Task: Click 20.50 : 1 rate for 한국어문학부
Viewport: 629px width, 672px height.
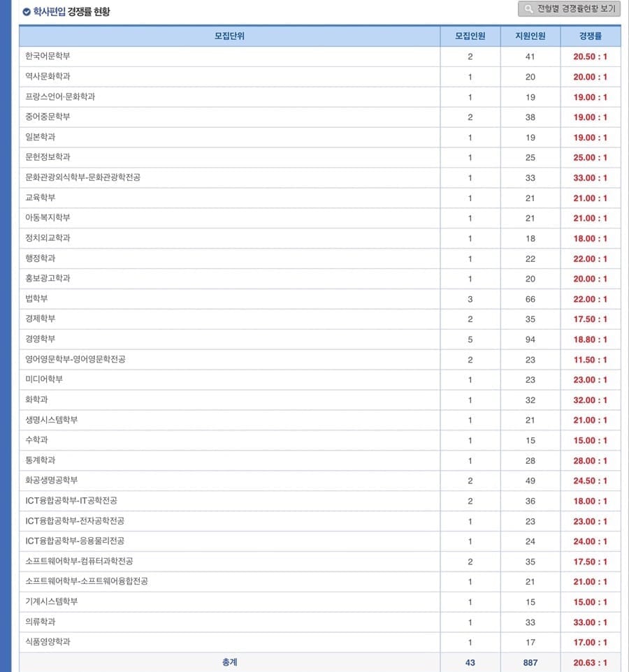Action: click(591, 57)
